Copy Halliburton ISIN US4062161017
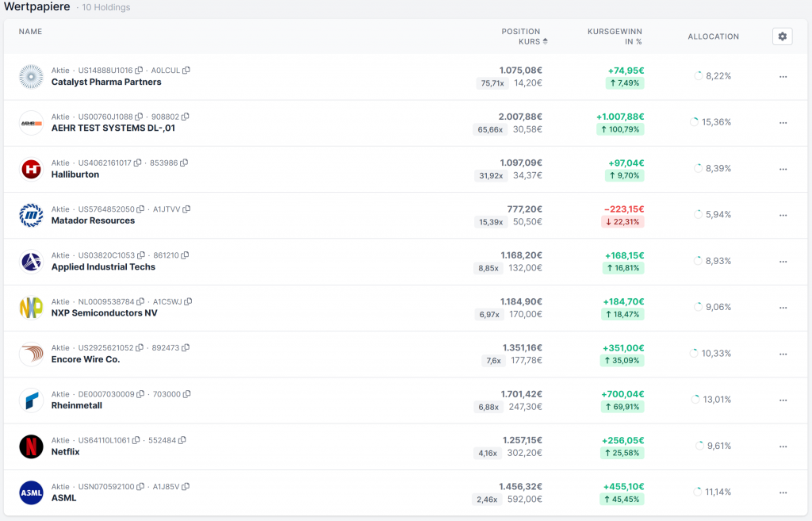The height and width of the screenshot is (521, 812). [x=137, y=163]
